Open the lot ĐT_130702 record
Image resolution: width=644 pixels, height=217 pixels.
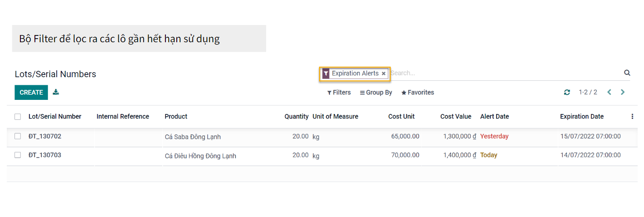coord(45,136)
